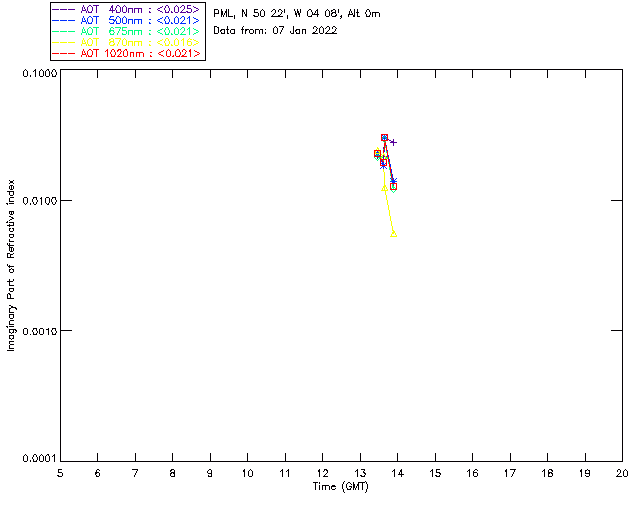Select the AOT 675nm legend entry
640x512 pixels.
click(x=128, y=31)
